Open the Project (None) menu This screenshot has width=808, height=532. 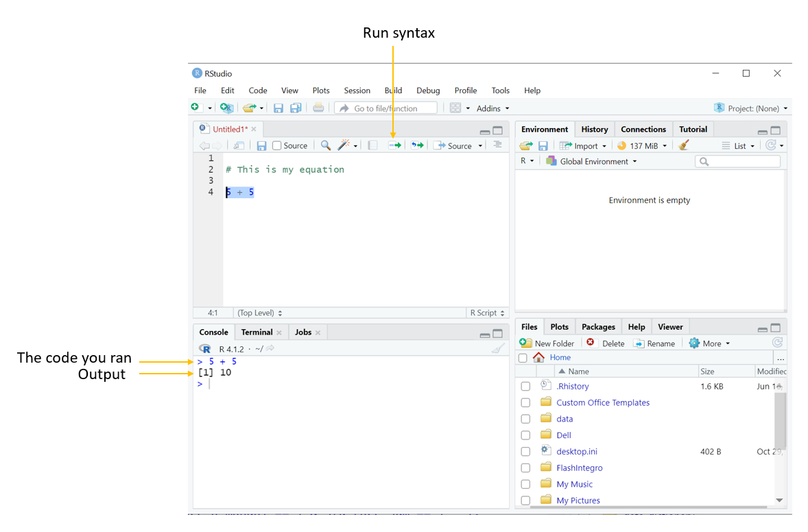751,108
